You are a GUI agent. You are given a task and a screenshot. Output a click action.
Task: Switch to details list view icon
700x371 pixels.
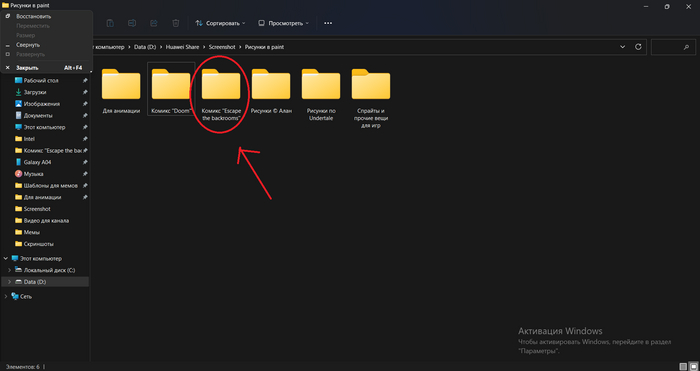[x=683, y=367]
